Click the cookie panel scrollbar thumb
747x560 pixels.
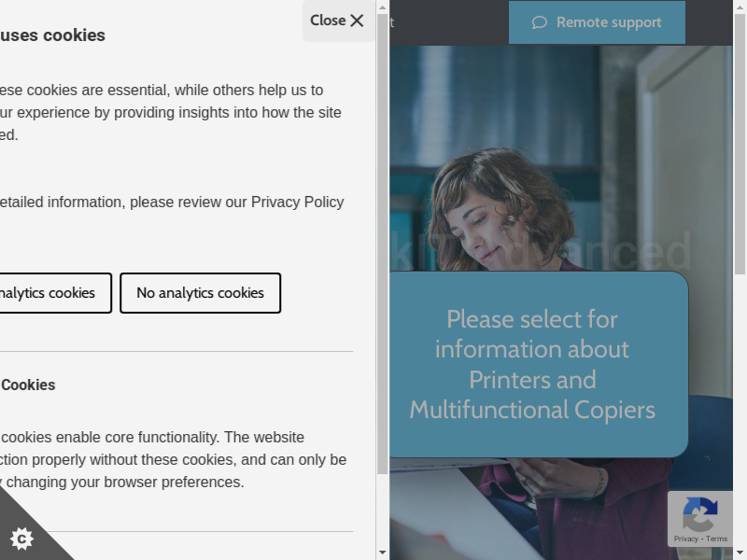click(x=382, y=243)
